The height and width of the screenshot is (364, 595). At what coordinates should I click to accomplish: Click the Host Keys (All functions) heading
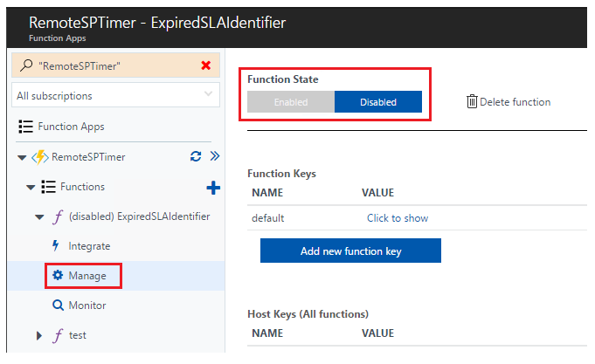(x=308, y=314)
